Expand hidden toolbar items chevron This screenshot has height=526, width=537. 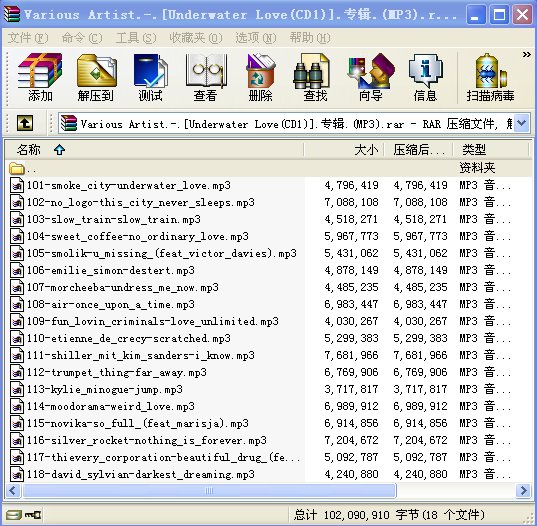(526, 54)
